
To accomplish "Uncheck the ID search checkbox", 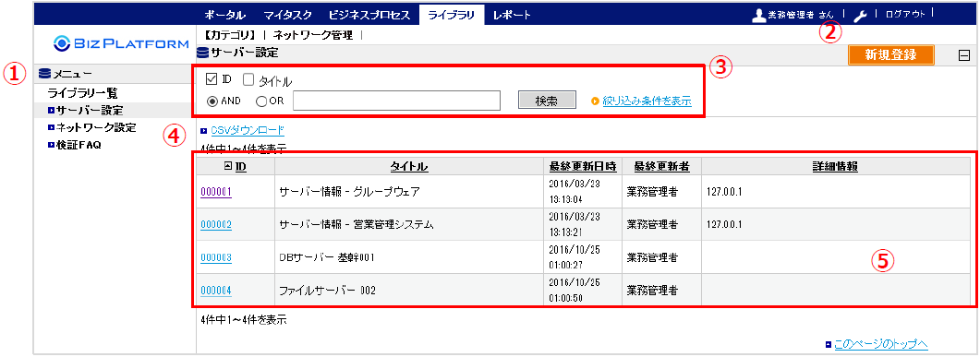I will pyautogui.click(x=212, y=79).
